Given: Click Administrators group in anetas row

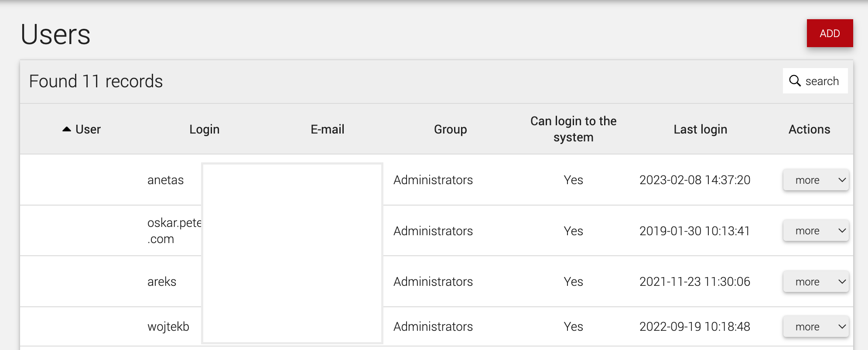Looking at the screenshot, I should (x=433, y=180).
